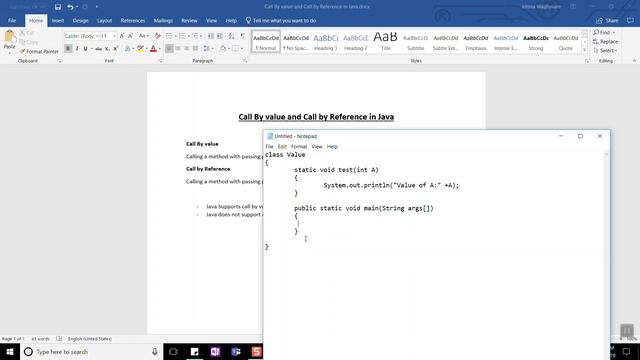Open the File tab in Word
The image size is (640, 360).
[x=12, y=20]
